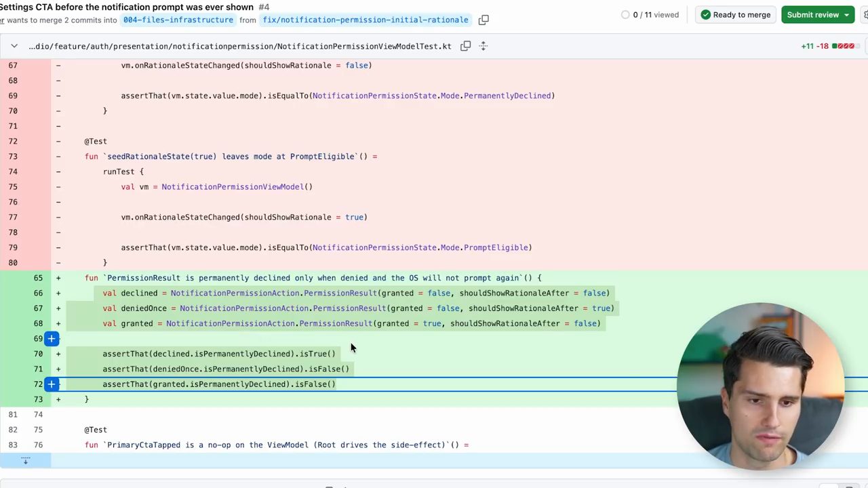
Task: Click the presenter webcam bubble
Action: tap(760, 386)
